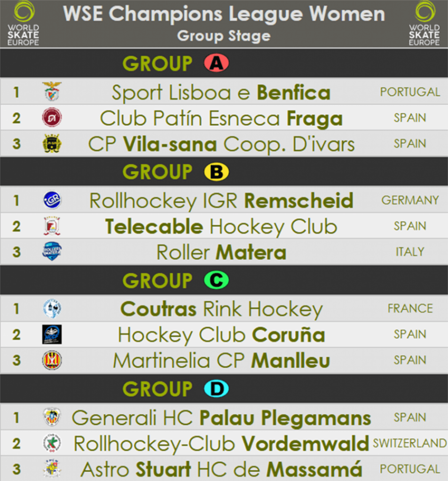Click the cyan Group D badge

(216, 388)
